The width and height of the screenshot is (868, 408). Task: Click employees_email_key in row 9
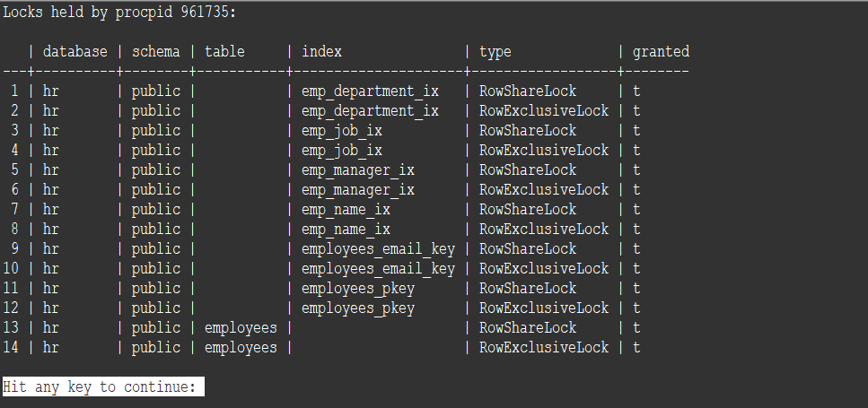click(378, 248)
